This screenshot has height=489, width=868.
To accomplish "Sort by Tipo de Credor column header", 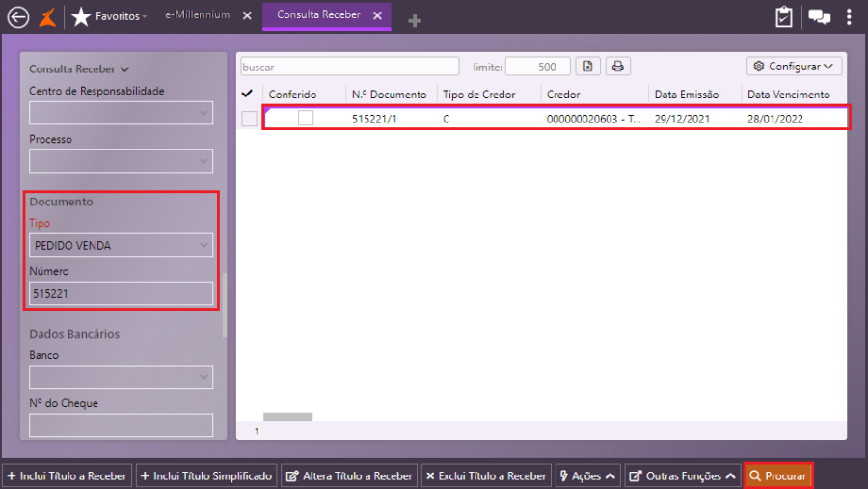I will click(478, 95).
